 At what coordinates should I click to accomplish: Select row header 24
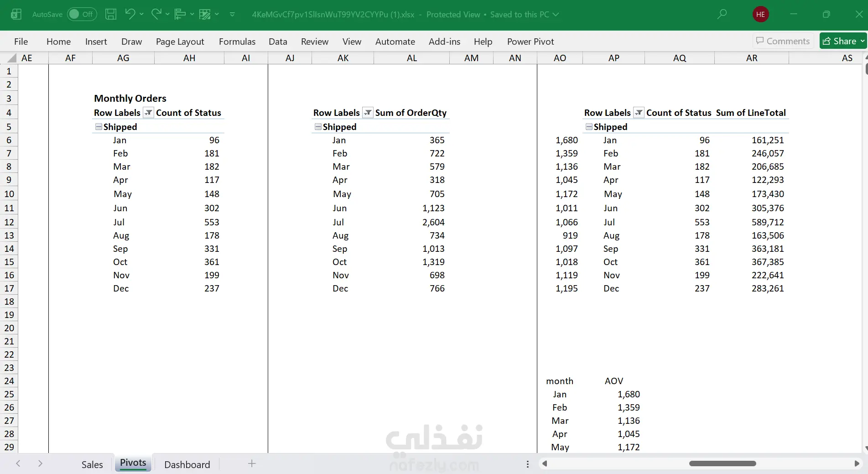pos(9,381)
